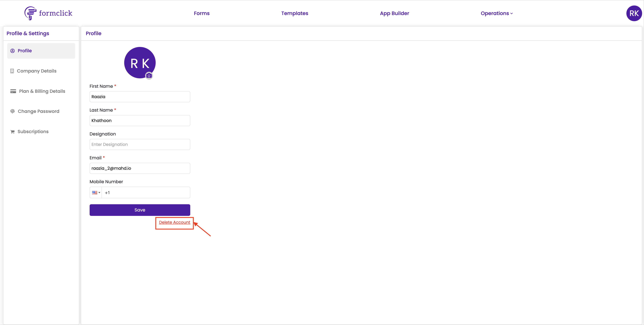This screenshot has width=644, height=325.
Task: Click the 'Profile' panel heading
Action: tap(94, 33)
